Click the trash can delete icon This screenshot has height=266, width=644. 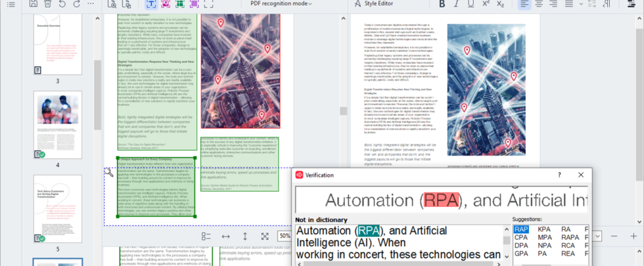tap(47, 4)
